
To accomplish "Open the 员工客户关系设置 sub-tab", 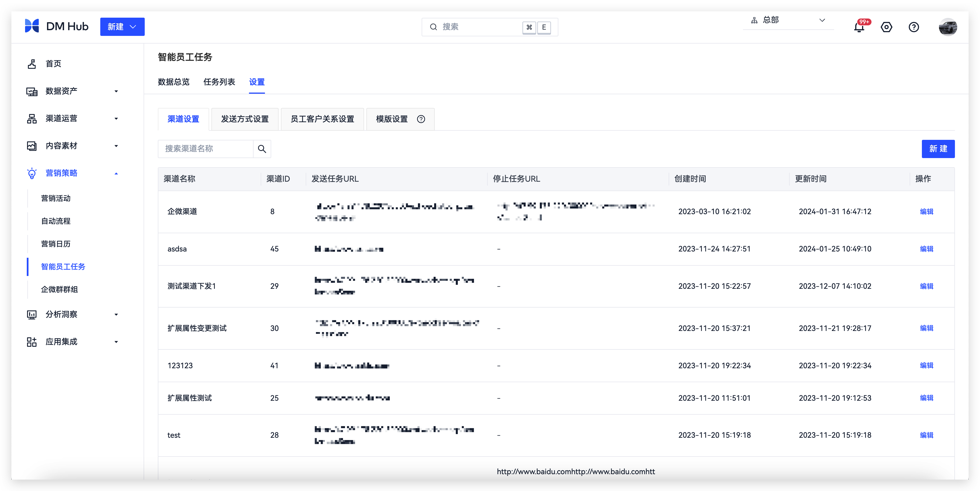I will pyautogui.click(x=322, y=119).
